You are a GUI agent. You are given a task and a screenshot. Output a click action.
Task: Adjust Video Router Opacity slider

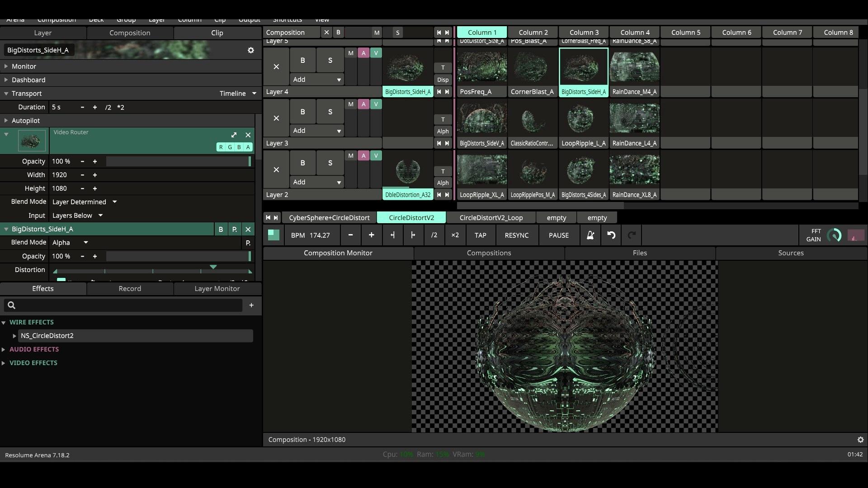[179, 161]
